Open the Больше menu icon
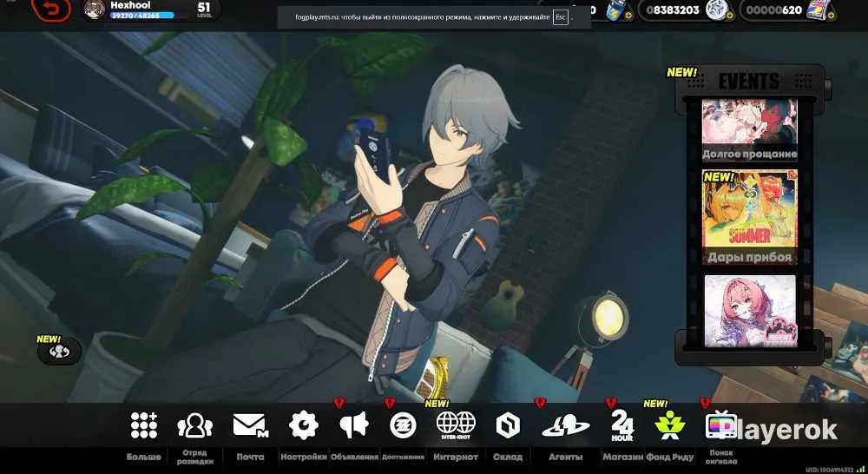This screenshot has width=868, height=474. pyautogui.click(x=144, y=425)
